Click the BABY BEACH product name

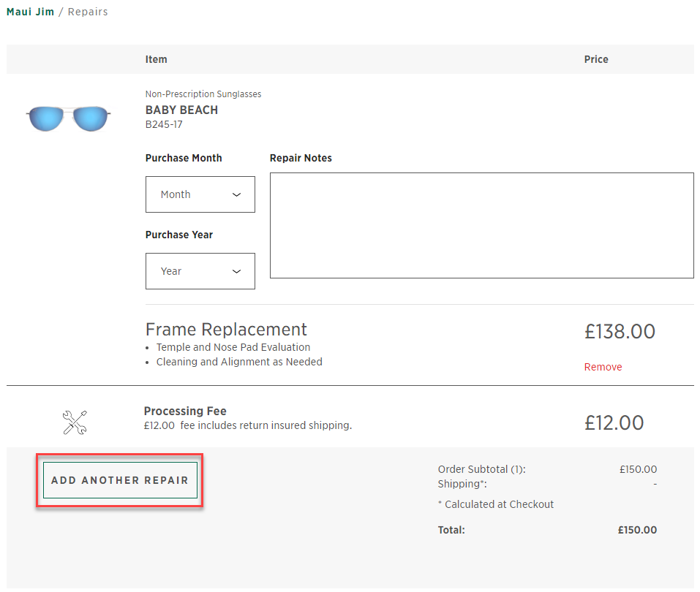tap(181, 110)
